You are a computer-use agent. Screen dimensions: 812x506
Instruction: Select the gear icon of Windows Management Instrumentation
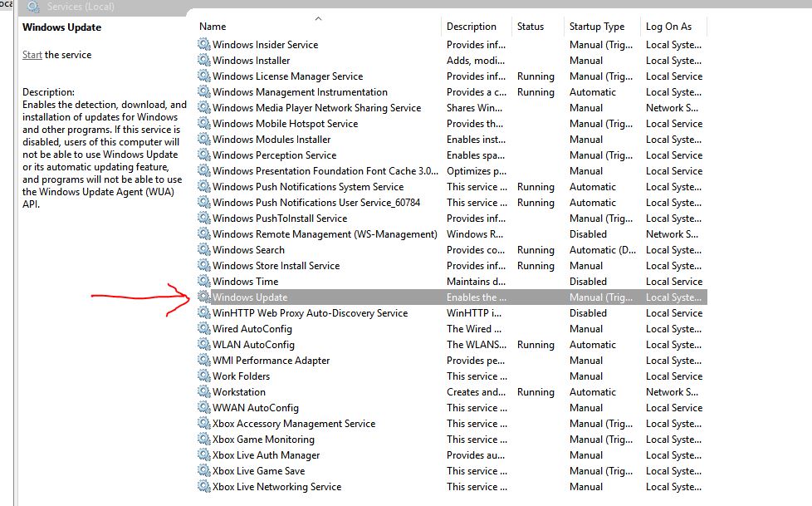[x=204, y=91]
